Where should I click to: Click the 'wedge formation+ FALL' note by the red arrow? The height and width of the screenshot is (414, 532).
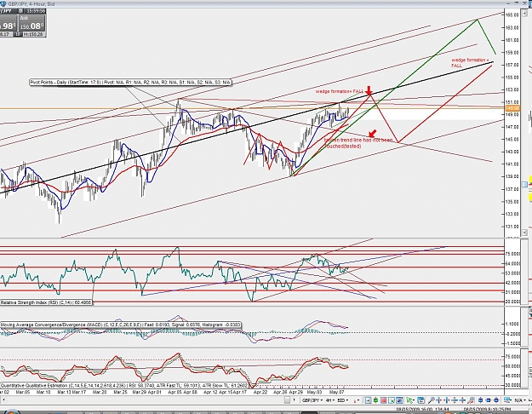(340, 91)
